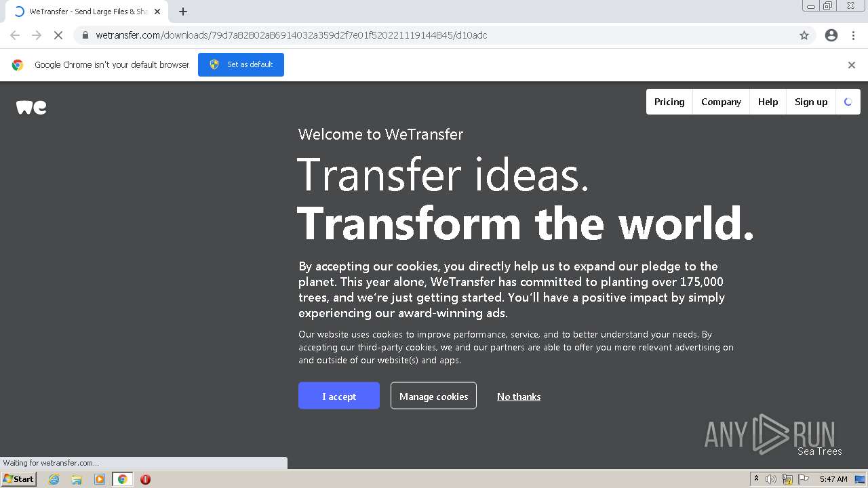The image size is (868, 488).
Task: View site security padlock info
Action: pyautogui.click(x=85, y=35)
